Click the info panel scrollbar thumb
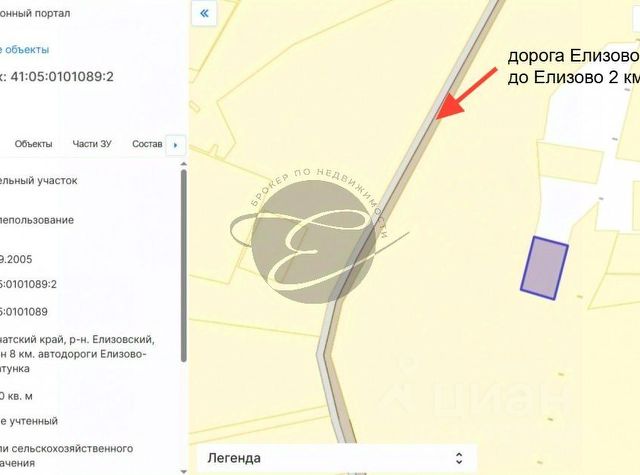 coord(184,265)
